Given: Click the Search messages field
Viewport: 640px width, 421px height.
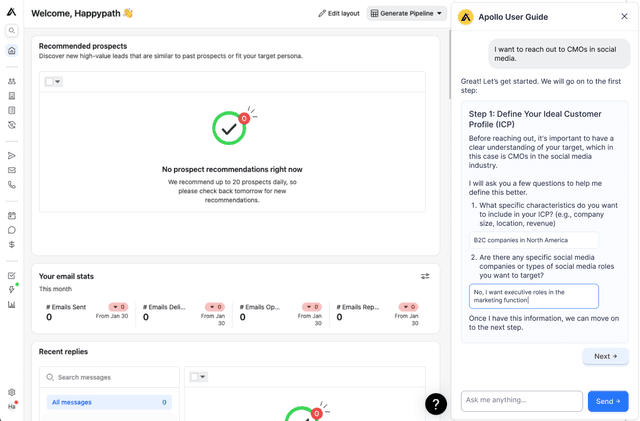Looking at the screenshot, I should pyautogui.click(x=109, y=377).
